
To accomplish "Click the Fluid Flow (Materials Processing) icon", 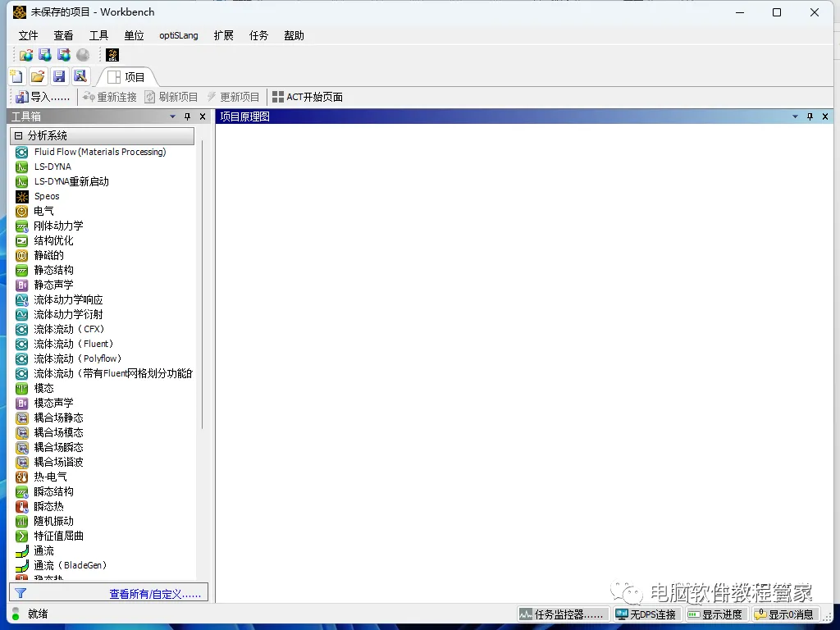I will click(21, 152).
